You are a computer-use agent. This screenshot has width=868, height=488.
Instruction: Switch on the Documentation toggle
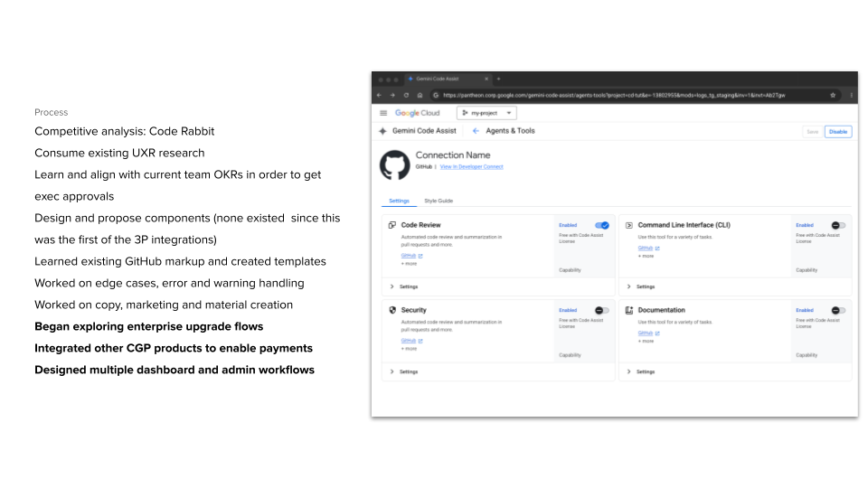[x=838, y=310]
